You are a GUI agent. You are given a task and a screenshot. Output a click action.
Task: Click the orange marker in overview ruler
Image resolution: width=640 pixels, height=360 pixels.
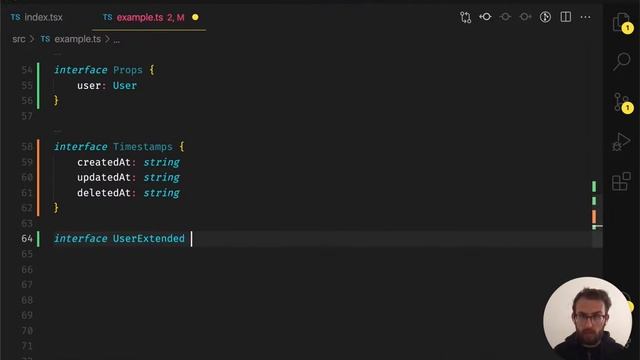[x=594, y=216]
